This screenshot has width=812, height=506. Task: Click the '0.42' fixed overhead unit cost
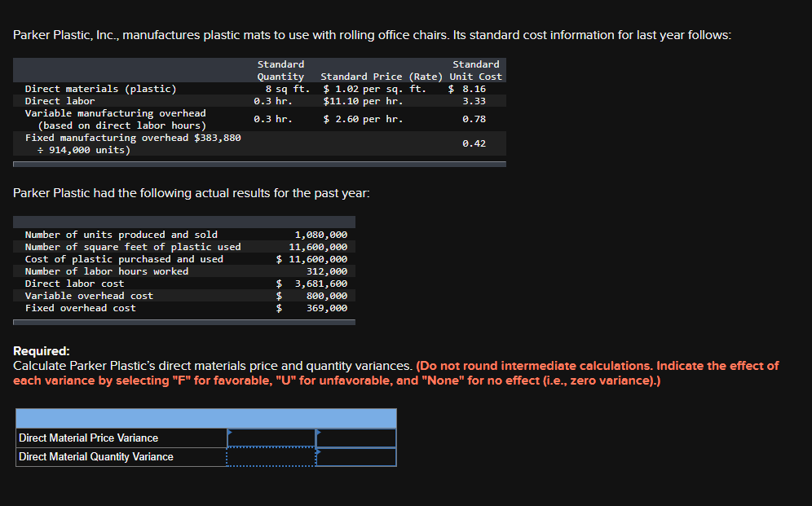click(x=474, y=143)
